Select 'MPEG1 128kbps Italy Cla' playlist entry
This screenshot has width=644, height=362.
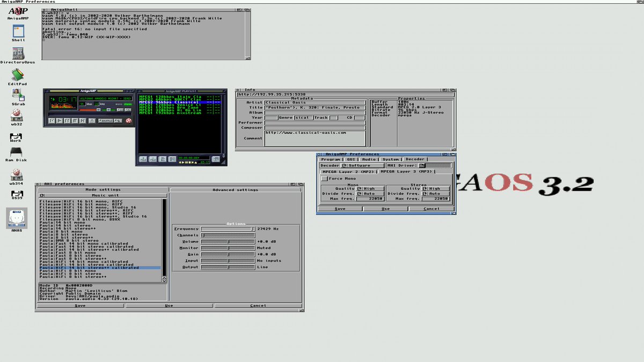(x=180, y=97)
